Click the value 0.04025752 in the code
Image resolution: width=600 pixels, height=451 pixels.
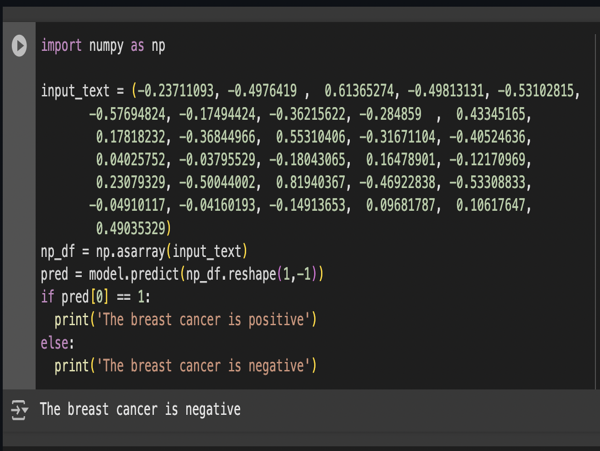point(130,160)
